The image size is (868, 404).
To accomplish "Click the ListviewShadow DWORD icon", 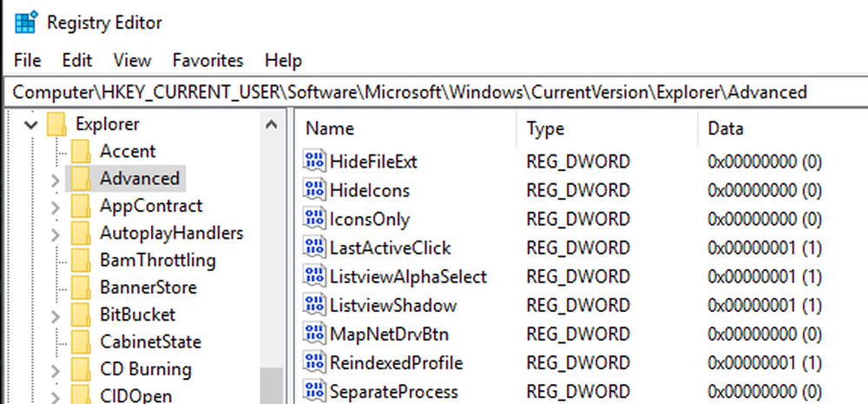I will [314, 305].
